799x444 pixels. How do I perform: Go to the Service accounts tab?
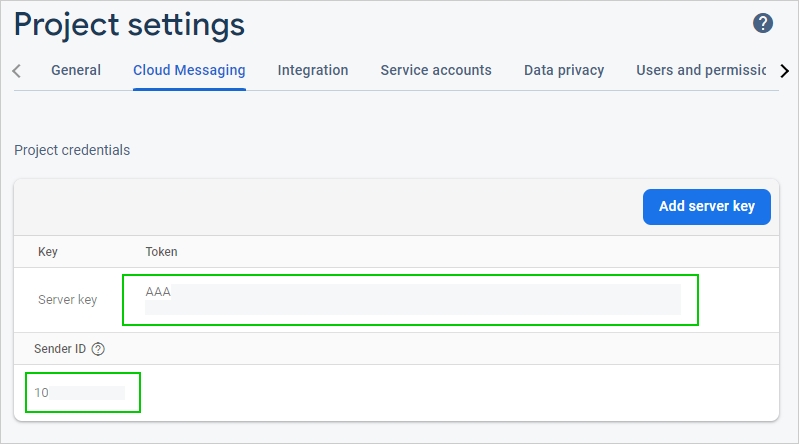(x=436, y=70)
